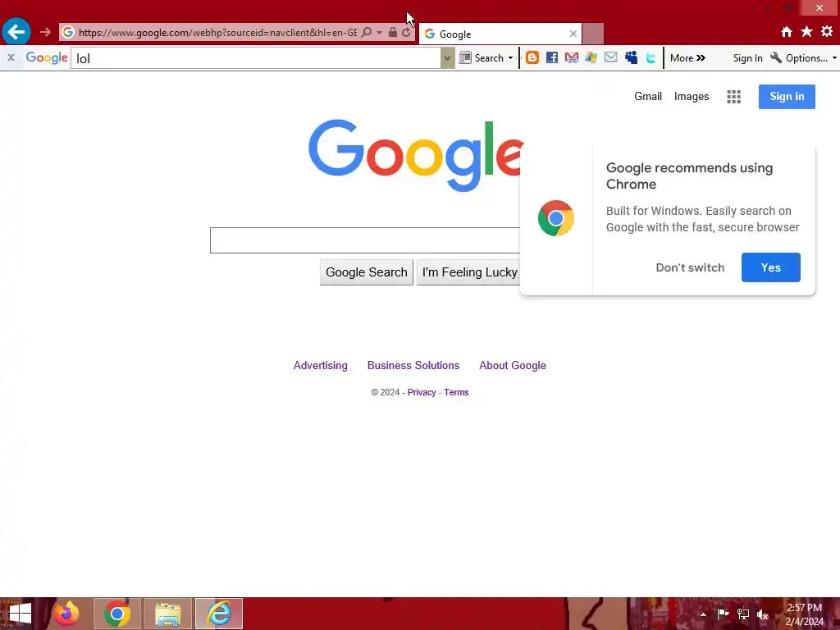Screen dimensions: 840x630
Task: Click the toolbar Search button
Action: point(481,58)
